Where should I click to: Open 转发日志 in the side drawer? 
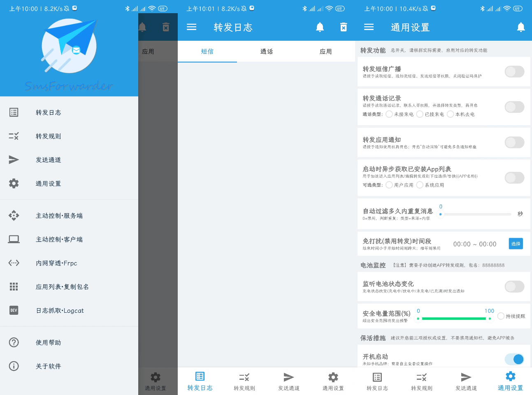(69, 112)
